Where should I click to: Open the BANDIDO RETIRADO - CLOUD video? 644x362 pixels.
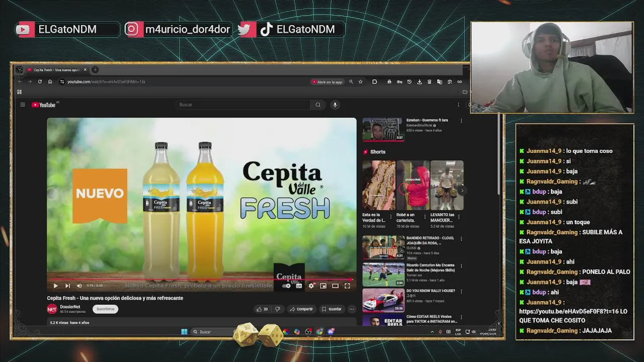pyautogui.click(x=383, y=247)
